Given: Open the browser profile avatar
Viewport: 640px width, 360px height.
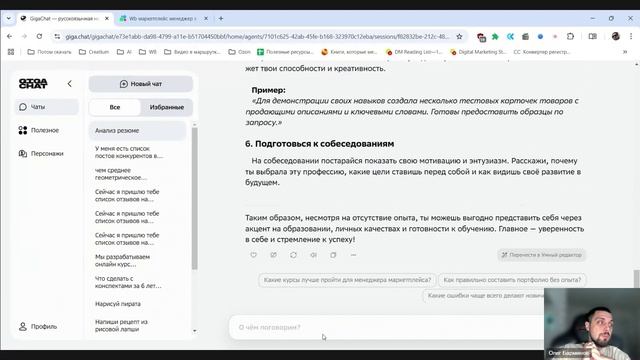Looking at the screenshot, I should 616,36.
